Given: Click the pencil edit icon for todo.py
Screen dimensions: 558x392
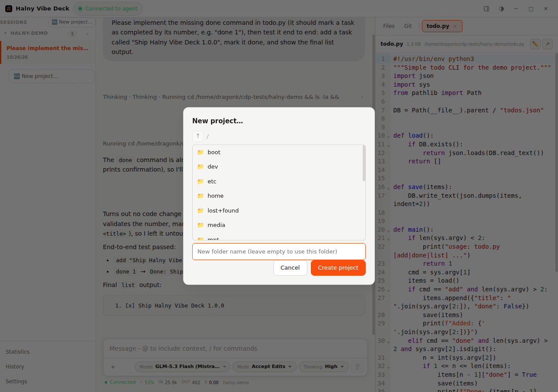Looking at the screenshot, I should pyautogui.click(x=535, y=44).
